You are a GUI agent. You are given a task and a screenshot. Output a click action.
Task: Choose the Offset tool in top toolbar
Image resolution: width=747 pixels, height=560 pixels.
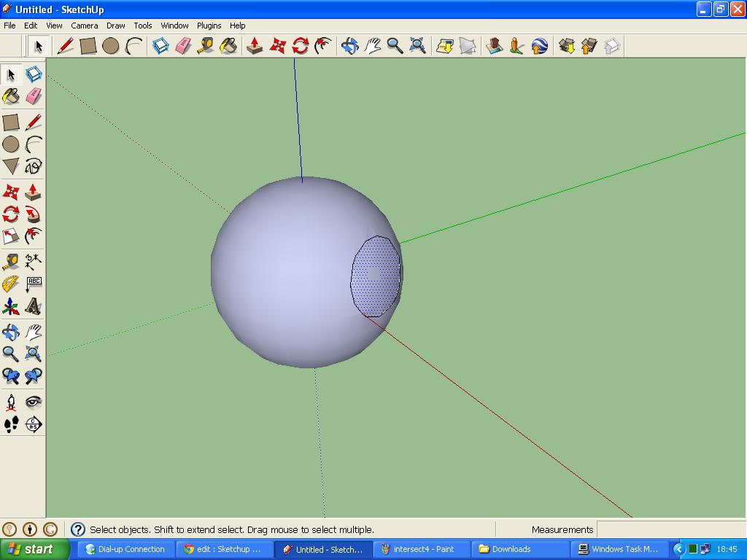[323, 46]
